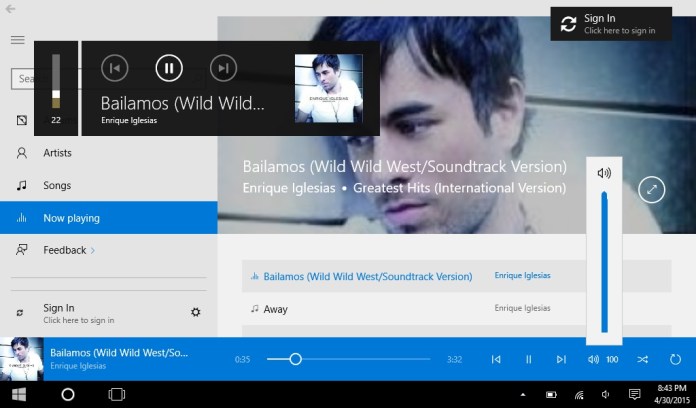
Task: Toggle shuffle mode
Action: (x=642, y=359)
